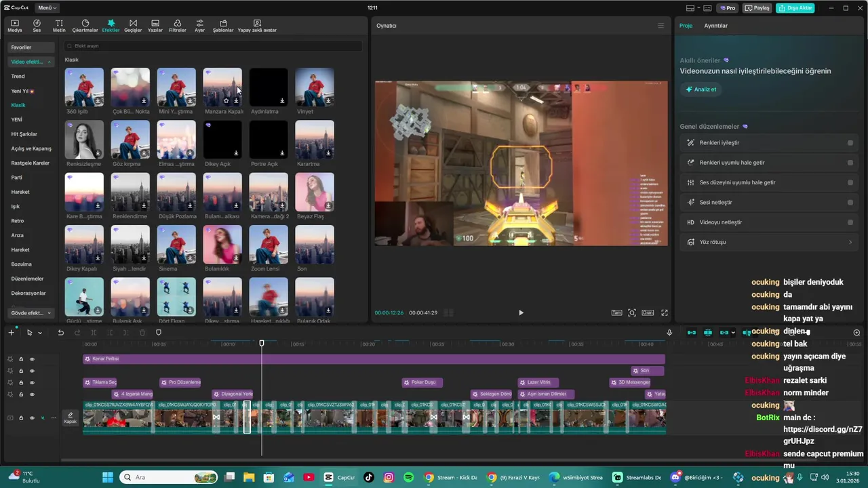The height and width of the screenshot is (488, 868).
Task: Open the Favoriler effects category
Action: click(31, 47)
